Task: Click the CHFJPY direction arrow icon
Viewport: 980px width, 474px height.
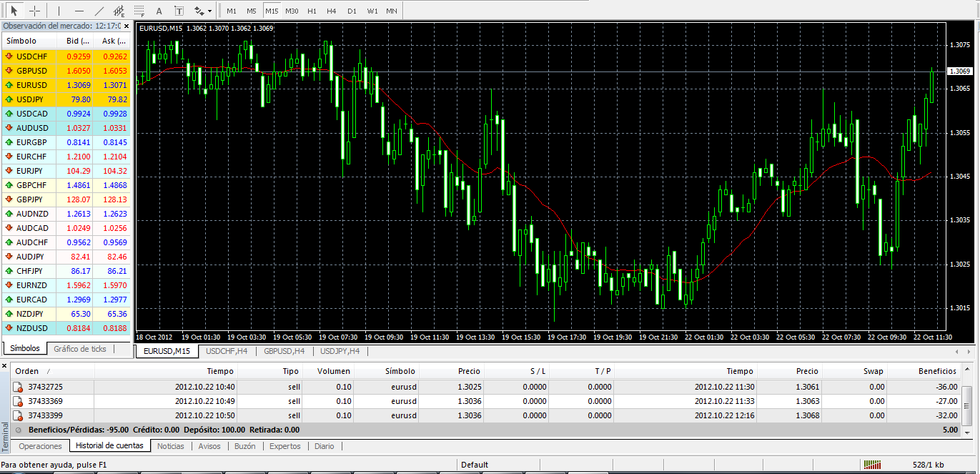Action: coord(9,271)
